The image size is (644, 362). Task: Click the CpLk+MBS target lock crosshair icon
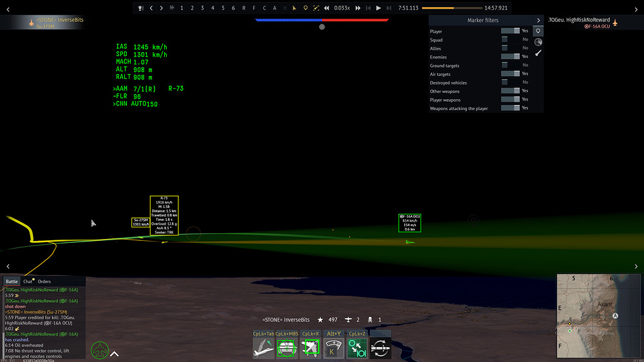(287, 348)
